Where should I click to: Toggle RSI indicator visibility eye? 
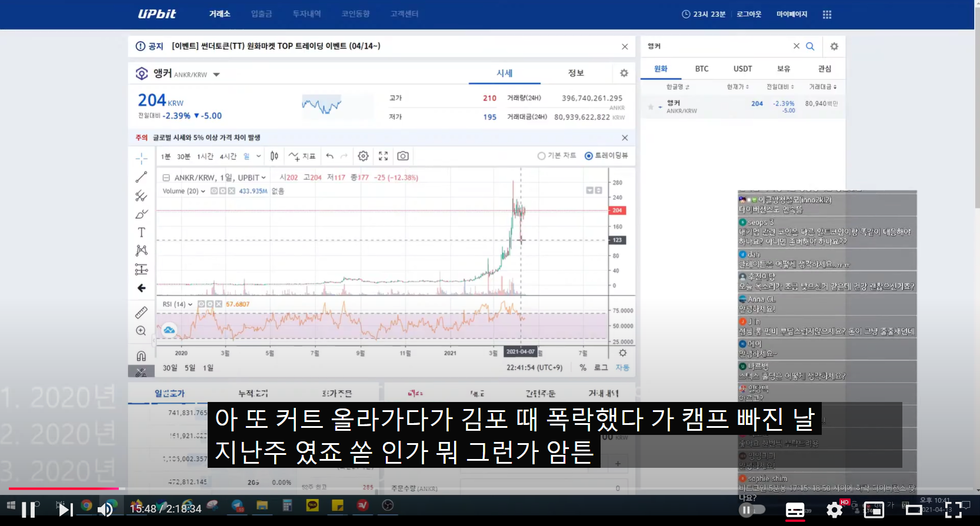(x=201, y=304)
